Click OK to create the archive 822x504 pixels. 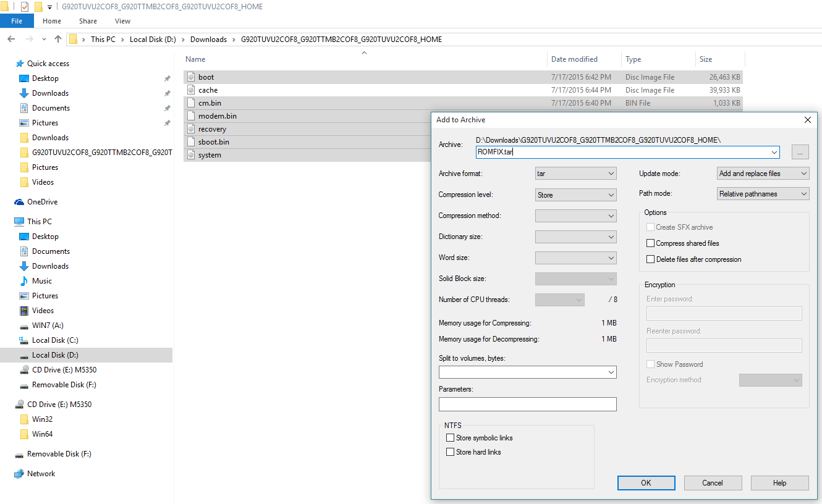[646, 483]
